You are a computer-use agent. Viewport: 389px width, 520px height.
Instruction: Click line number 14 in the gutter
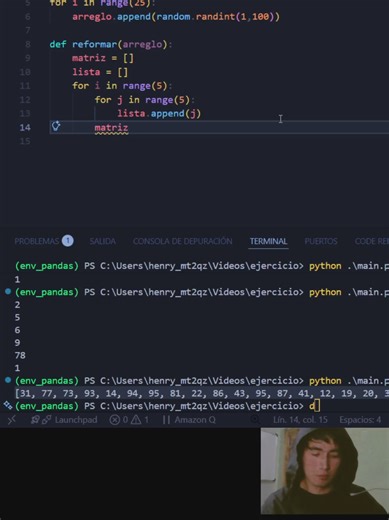pos(25,127)
